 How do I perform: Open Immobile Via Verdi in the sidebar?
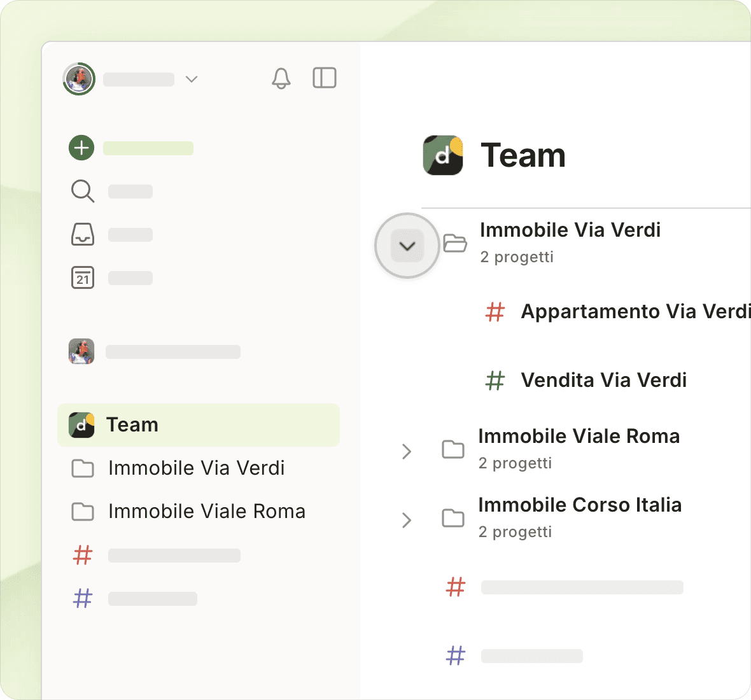pos(196,468)
